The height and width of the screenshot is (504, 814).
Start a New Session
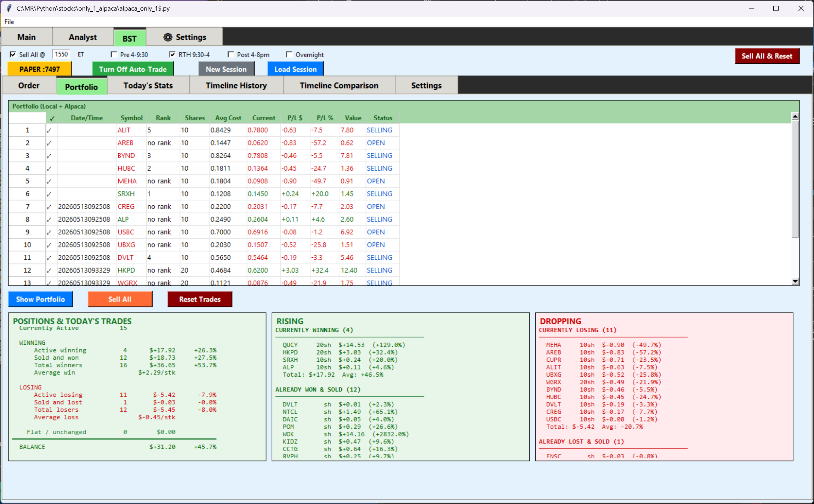[226, 69]
